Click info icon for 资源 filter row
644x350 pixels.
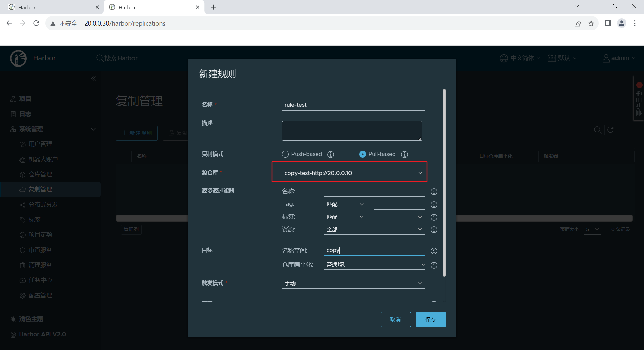(434, 230)
